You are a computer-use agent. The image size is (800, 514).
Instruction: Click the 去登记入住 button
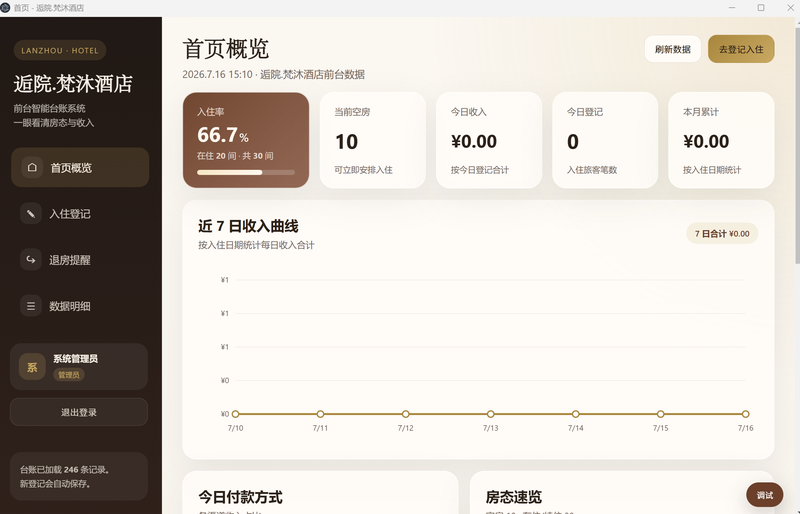click(x=741, y=49)
